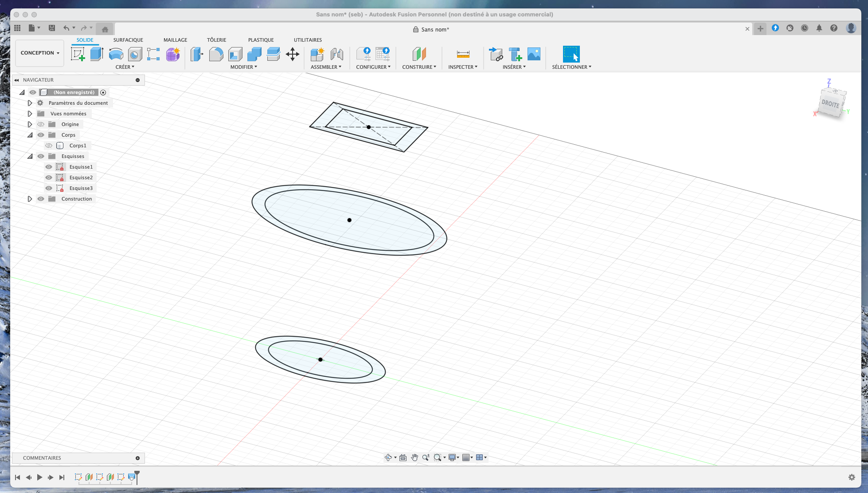Click the Orbit navigation icon
Viewport: 868px width, 493px height.
point(388,458)
